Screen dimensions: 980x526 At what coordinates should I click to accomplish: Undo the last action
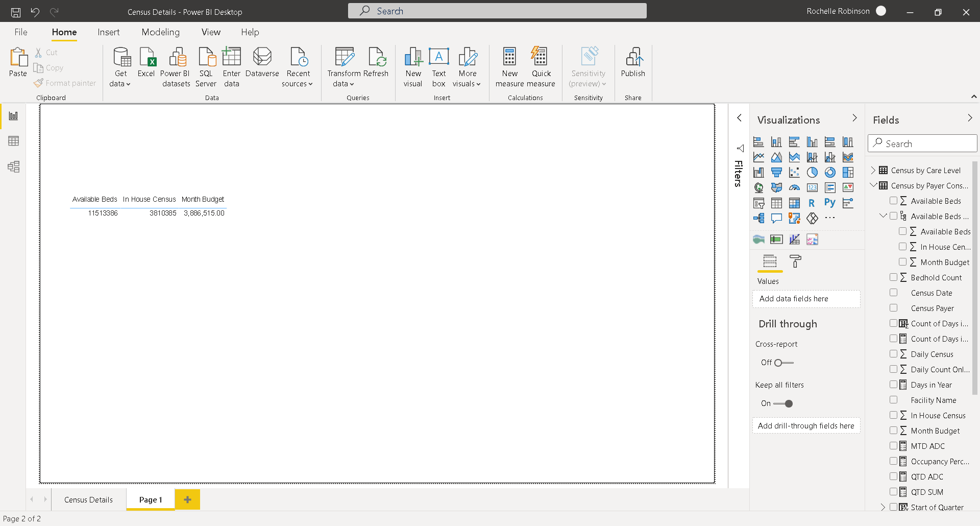tap(35, 12)
